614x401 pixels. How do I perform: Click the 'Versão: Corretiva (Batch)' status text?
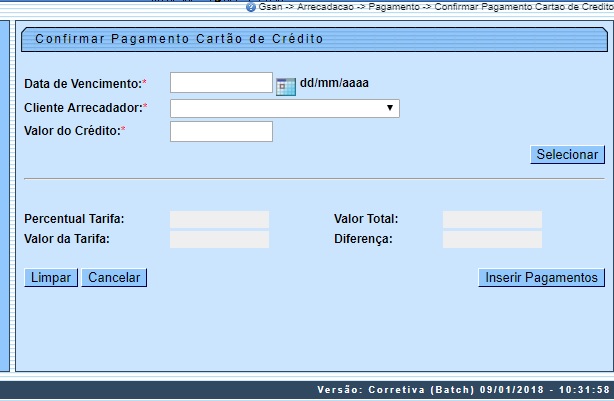click(396, 390)
